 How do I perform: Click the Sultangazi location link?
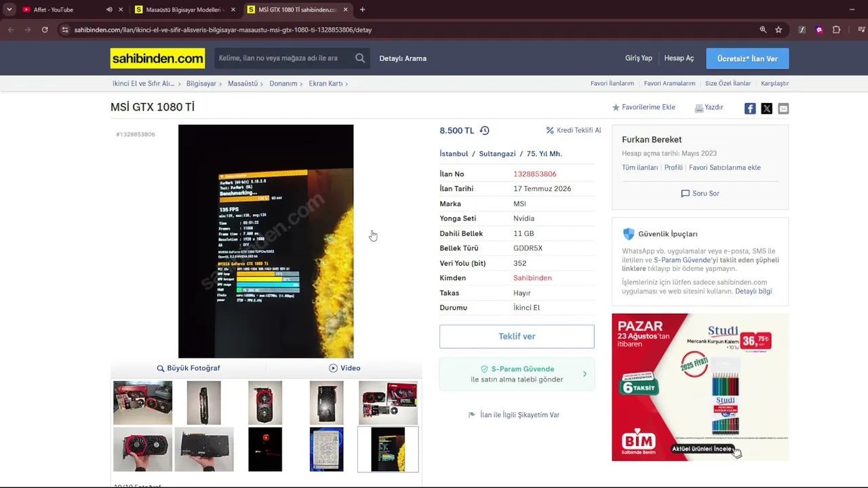click(497, 154)
